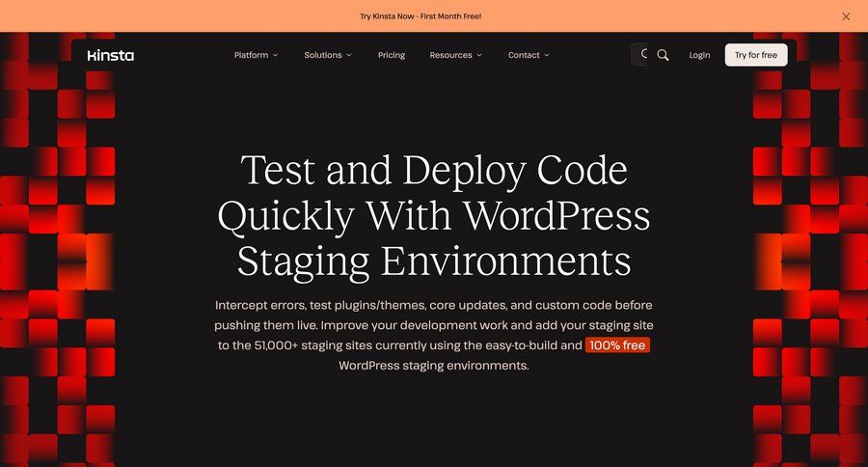868x467 pixels.
Task: Click the 'Test and Deploy Code' headline
Action: [434, 171]
